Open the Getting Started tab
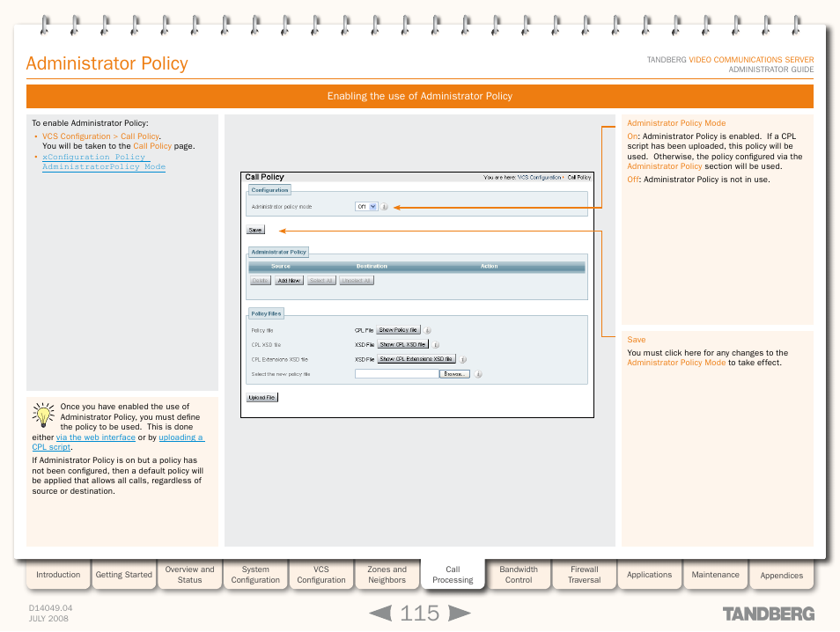The height and width of the screenshot is (632, 840). (124, 575)
